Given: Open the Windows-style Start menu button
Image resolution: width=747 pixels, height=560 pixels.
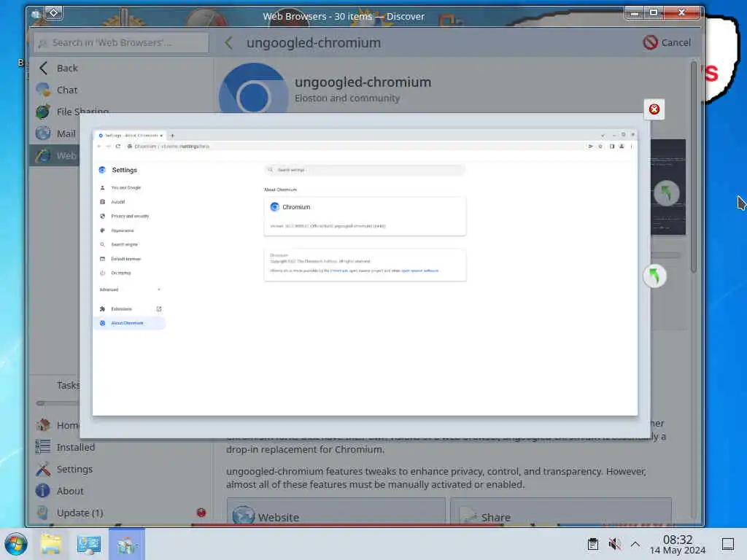Looking at the screenshot, I should [16, 544].
